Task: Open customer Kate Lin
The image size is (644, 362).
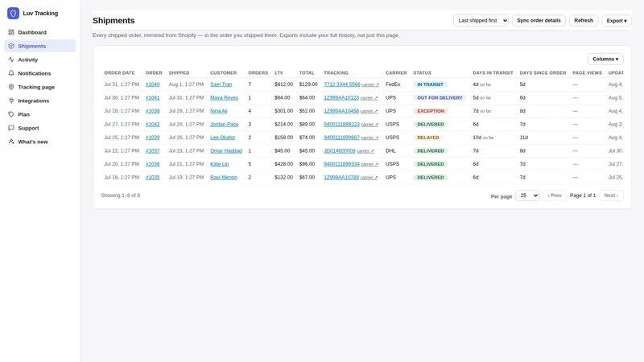Action: point(219,164)
